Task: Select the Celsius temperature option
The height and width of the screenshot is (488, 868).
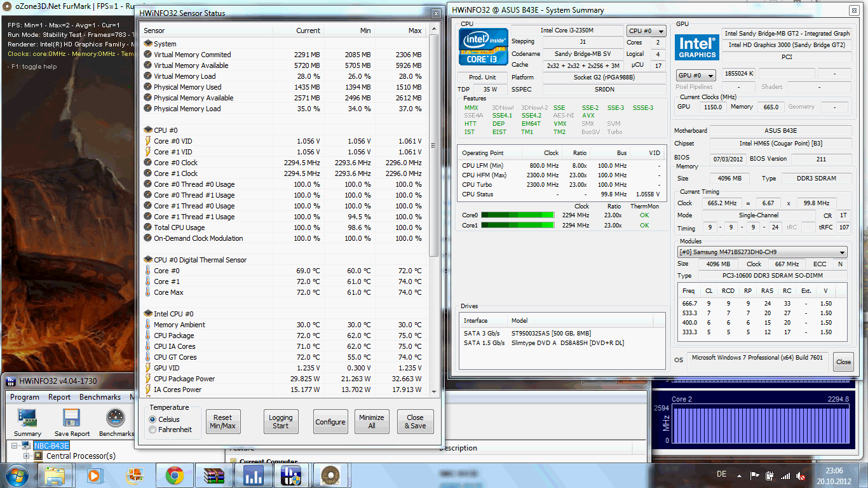Action: coord(153,419)
